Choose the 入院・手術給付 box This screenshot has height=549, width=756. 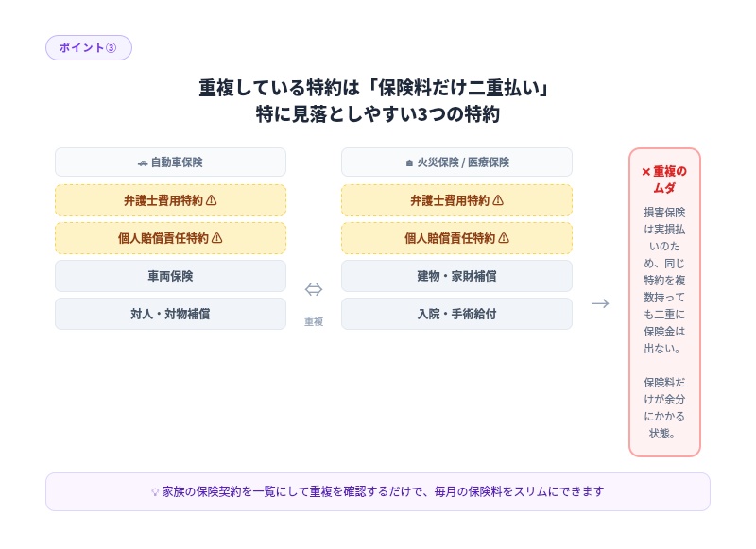(x=456, y=314)
